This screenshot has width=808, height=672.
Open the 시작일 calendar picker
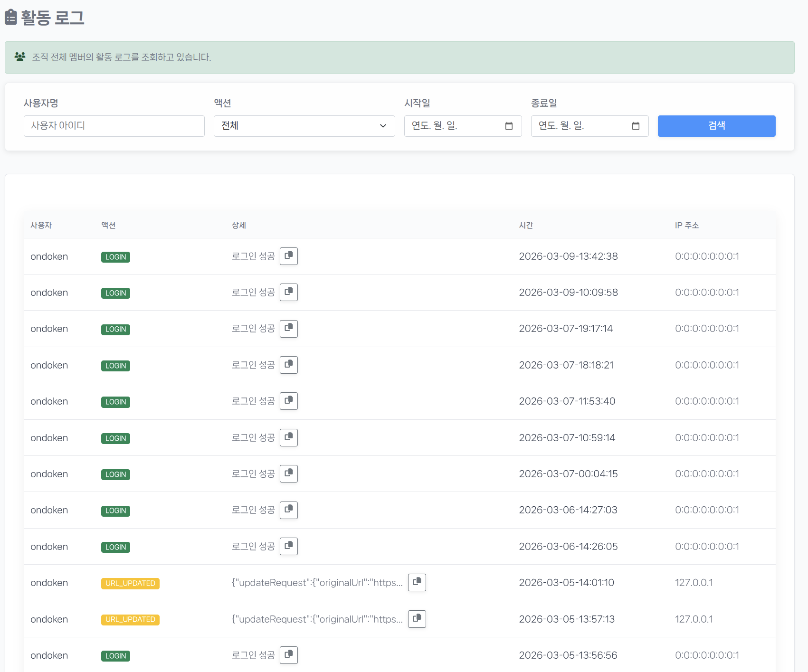point(509,126)
